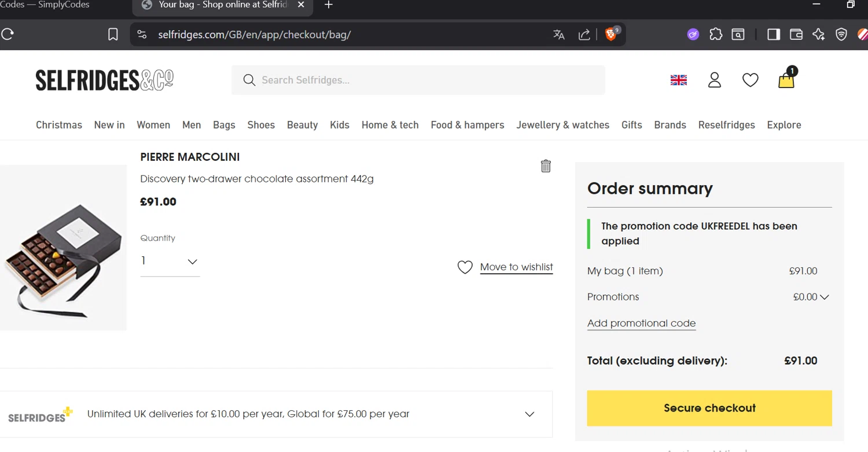This screenshot has width=868, height=452.
Task: Click the chocolate box product thumbnail
Action: [x=63, y=248]
